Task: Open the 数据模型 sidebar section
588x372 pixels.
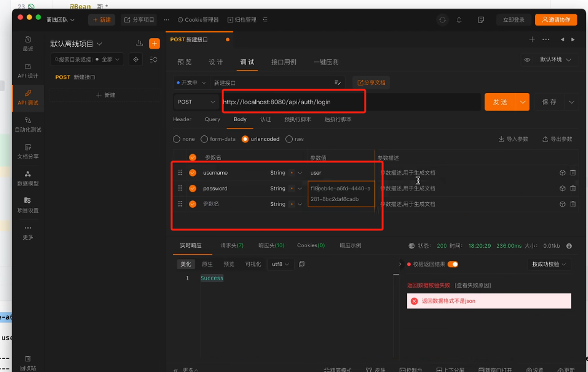Action: point(27,179)
